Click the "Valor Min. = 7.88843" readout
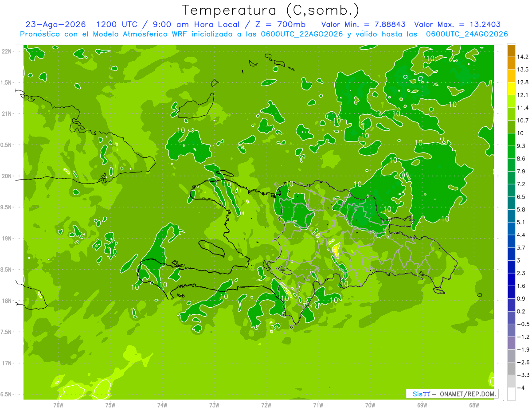Screen dimensions: 532x411 tap(364, 24)
